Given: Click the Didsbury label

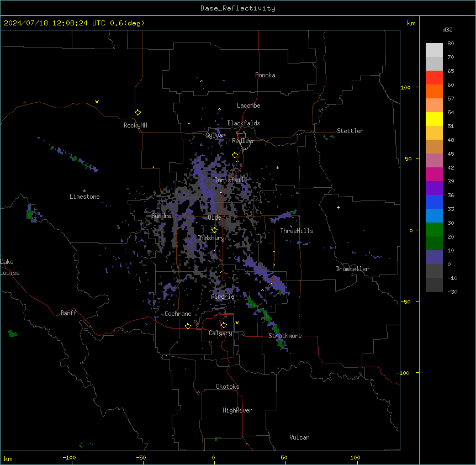Looking at the screenshot, I should 211,238.
